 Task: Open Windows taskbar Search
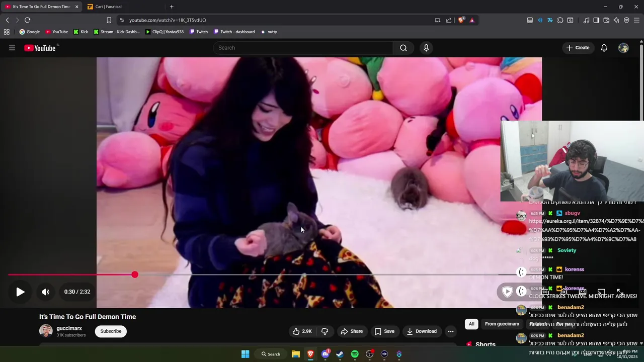[270, 354]
